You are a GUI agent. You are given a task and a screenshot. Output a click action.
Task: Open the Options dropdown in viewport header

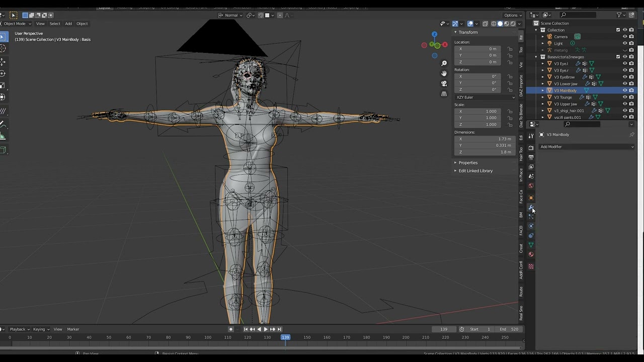513,15
